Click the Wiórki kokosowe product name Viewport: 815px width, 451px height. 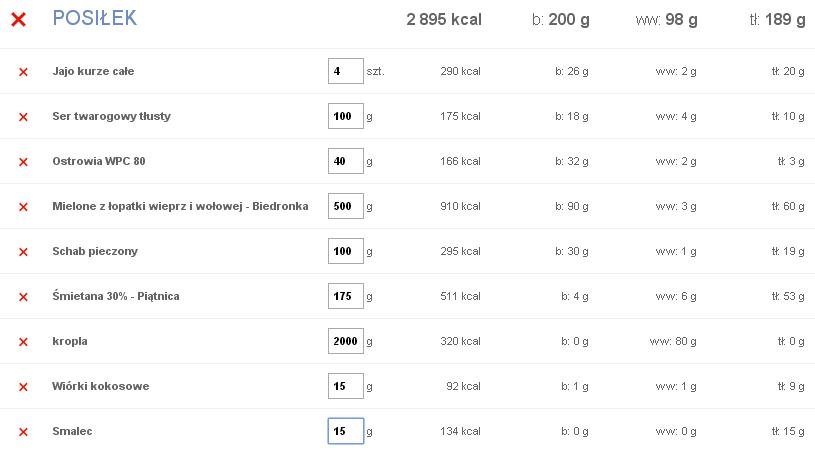100,386
